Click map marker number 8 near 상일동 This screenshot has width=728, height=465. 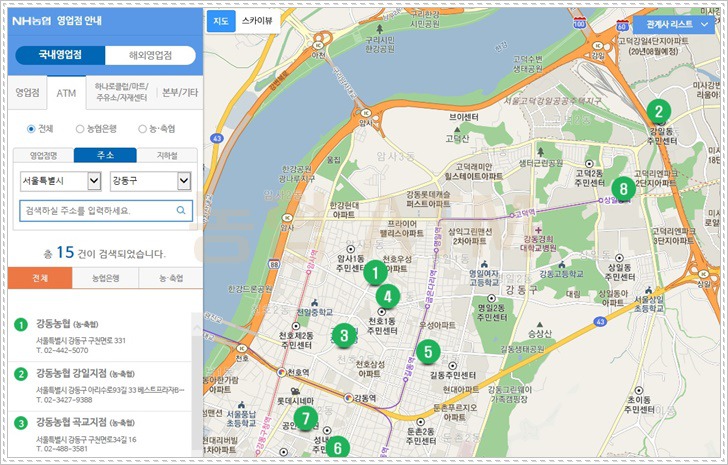[623, 188]
